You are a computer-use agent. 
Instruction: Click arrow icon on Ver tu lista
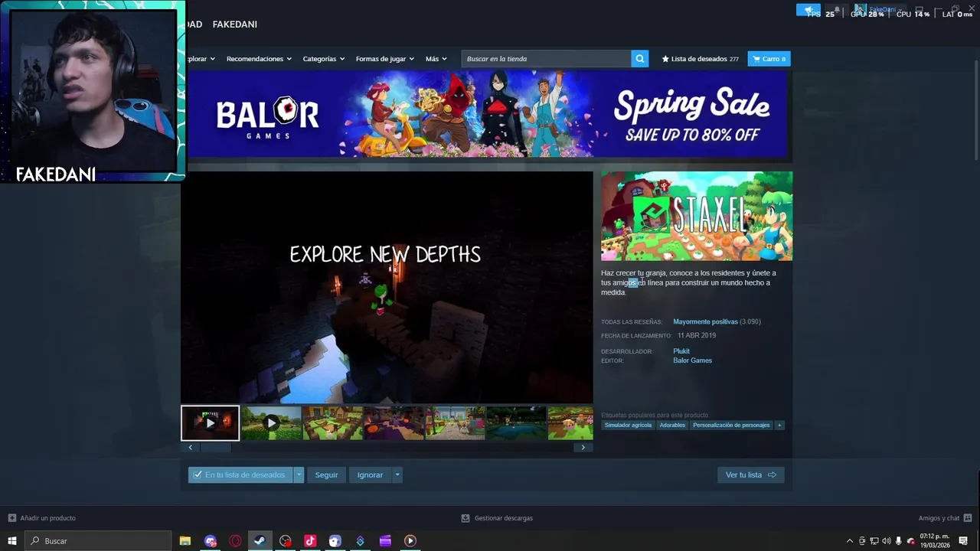click(x=772, y=475)
